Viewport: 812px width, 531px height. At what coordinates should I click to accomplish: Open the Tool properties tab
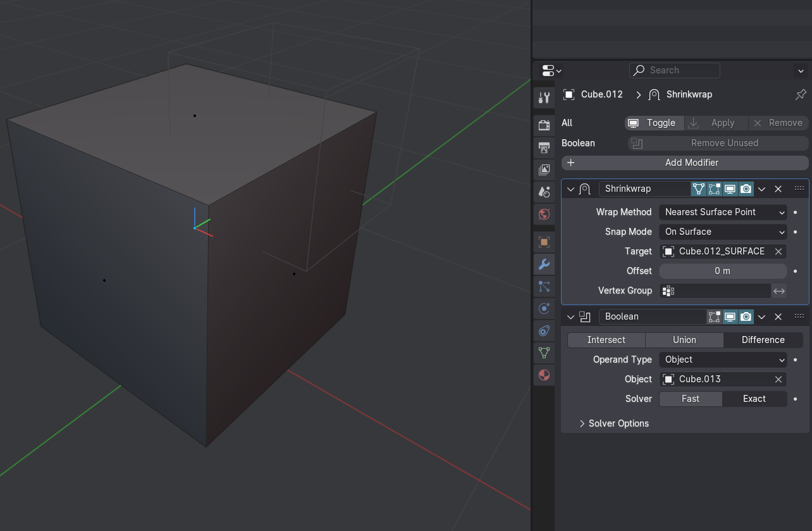click(544, 97)
